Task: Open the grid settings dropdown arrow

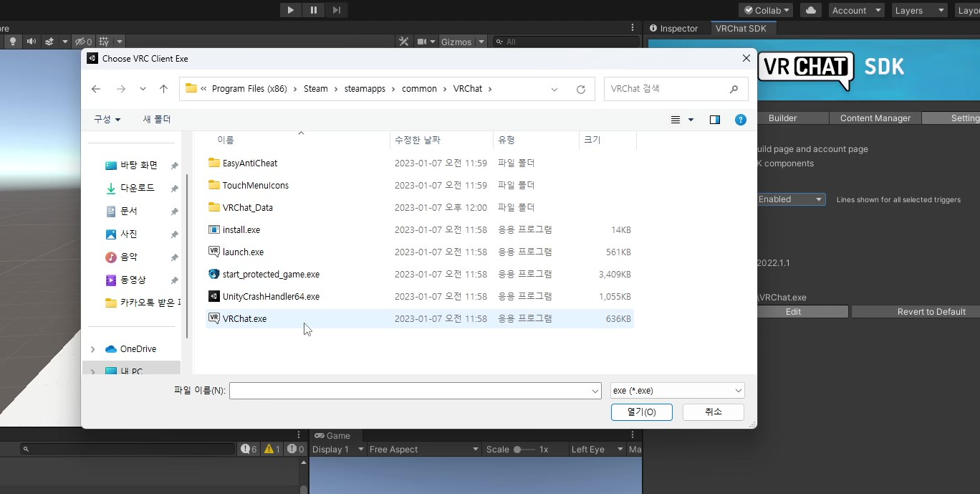Action: click(x=120, y=42)
